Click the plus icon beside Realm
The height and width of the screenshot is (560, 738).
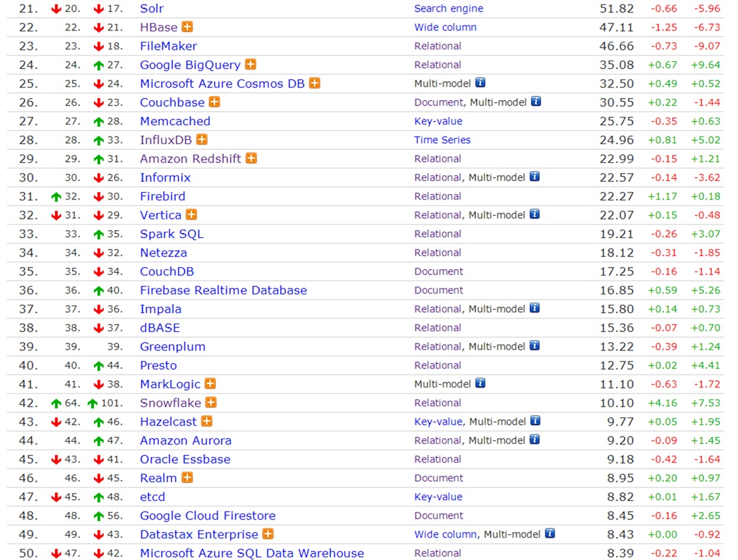[187, 478]
